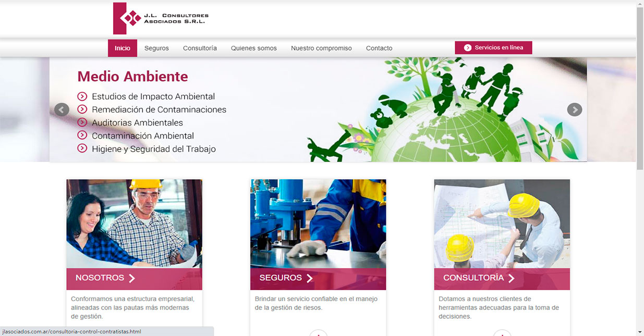Click chevron arrow next to SEGUROS
Viewport: 644px width, 336px height.
310,278
